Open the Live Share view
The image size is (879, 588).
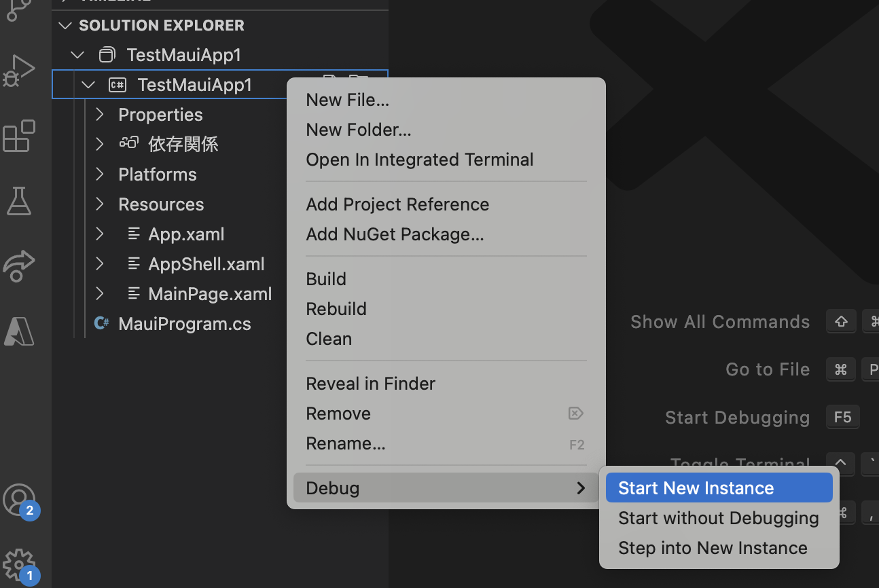19,266
